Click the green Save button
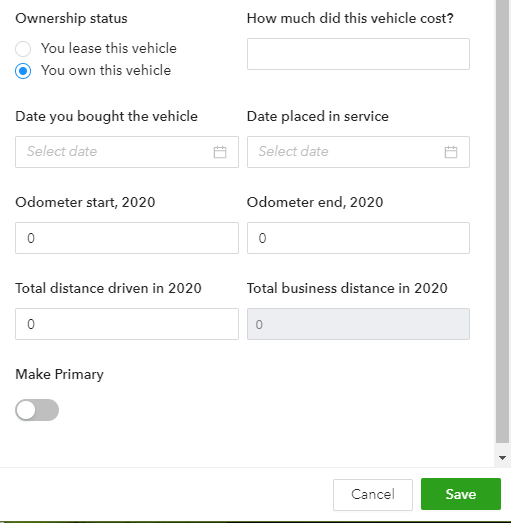 [461, 494]
